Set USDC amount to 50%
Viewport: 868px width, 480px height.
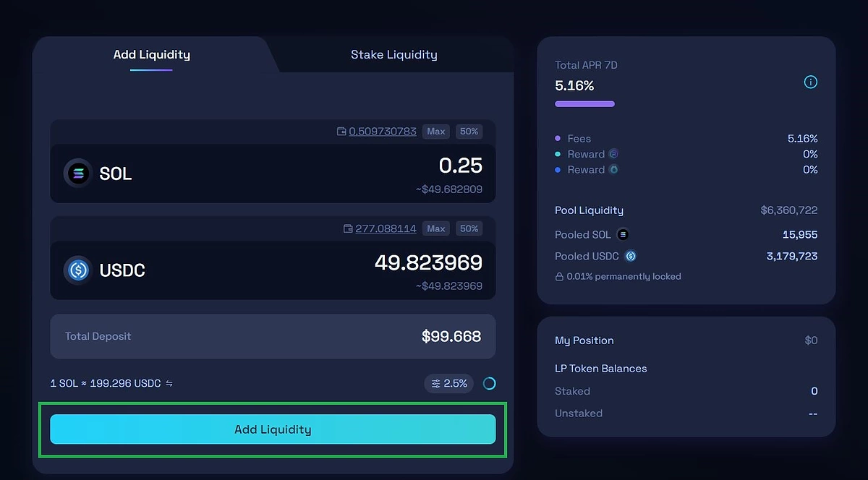[x=469, y=228]
